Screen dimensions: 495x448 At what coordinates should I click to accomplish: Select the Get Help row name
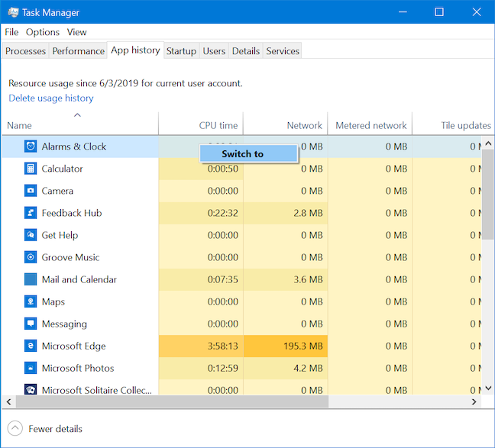(x=60, y=235)
